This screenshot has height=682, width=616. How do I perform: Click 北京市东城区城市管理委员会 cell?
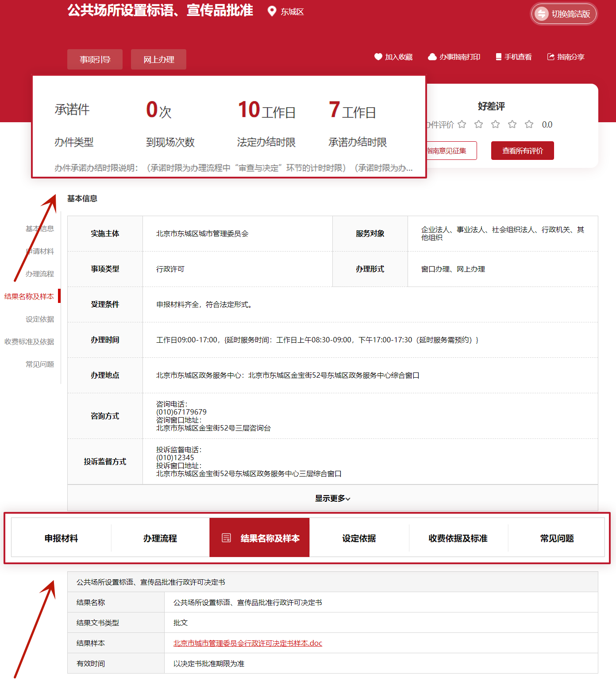click(202, 233)
